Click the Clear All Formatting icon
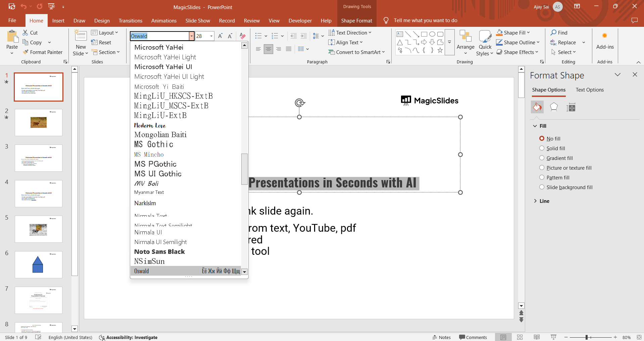The width and height of the screenshot is (644, 341). 243,36
